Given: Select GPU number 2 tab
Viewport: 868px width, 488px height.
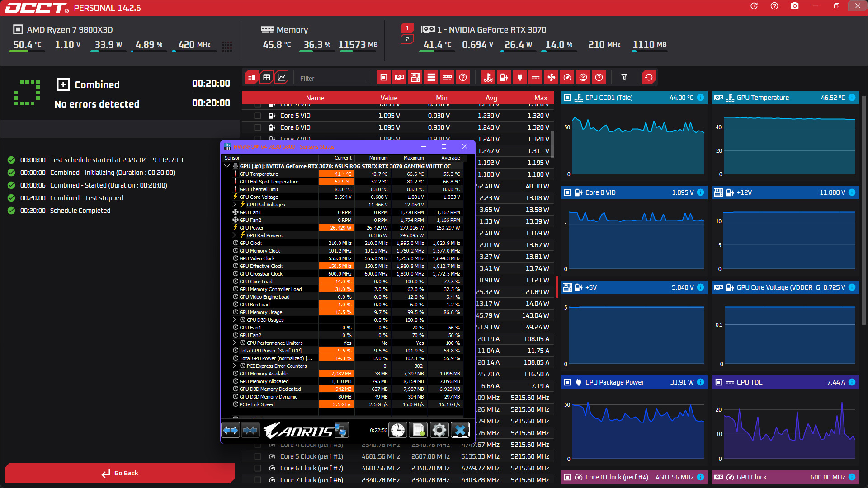Looking at the screenshot, I should pos(407,39).
